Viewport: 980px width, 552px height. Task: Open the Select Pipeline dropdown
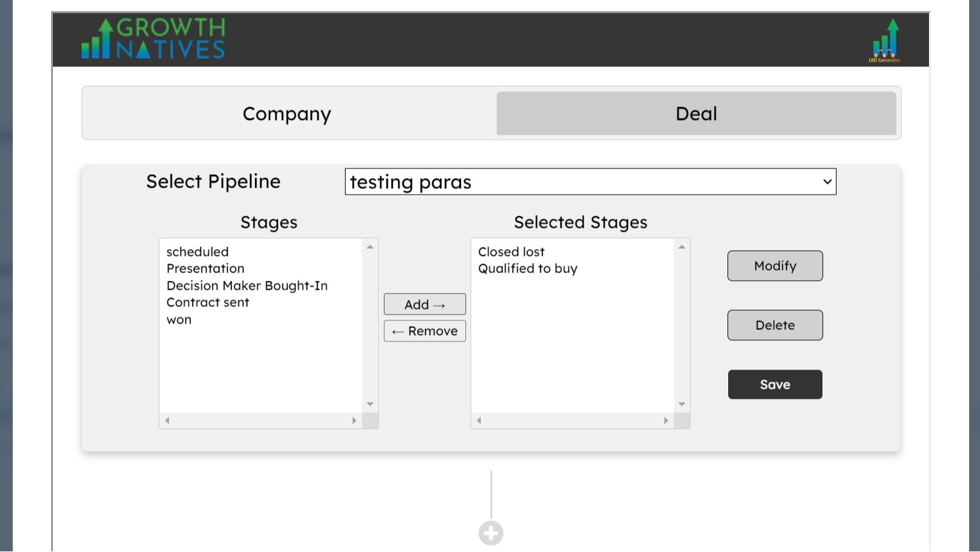(x=590, y=182)
